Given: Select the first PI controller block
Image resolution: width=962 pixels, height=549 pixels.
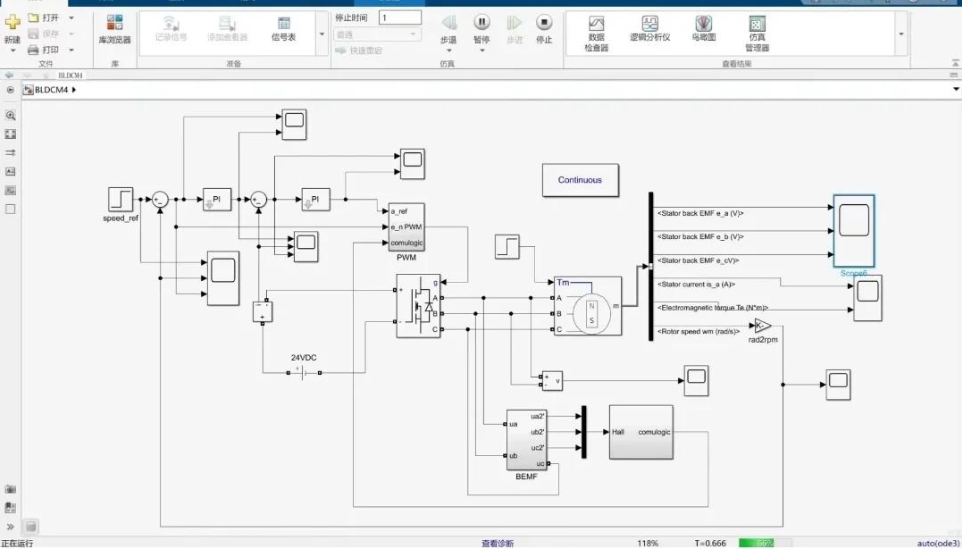Looking at the screenshot, I should point(217,199).
